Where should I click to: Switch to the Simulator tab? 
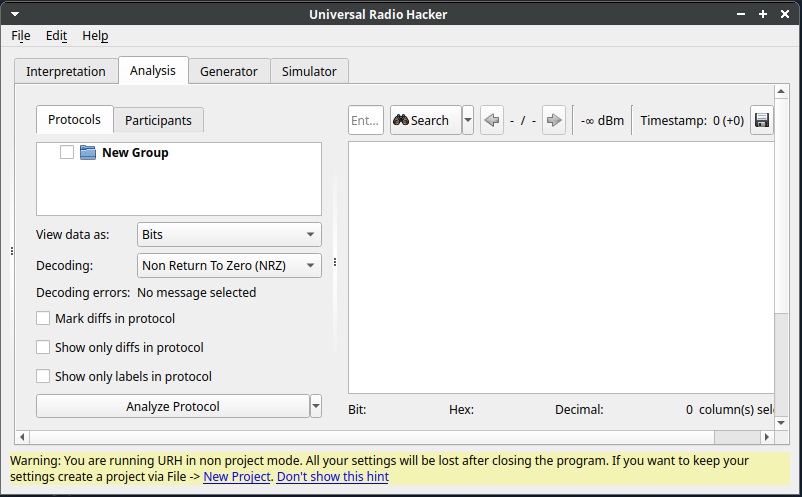(x=309, y=72)
